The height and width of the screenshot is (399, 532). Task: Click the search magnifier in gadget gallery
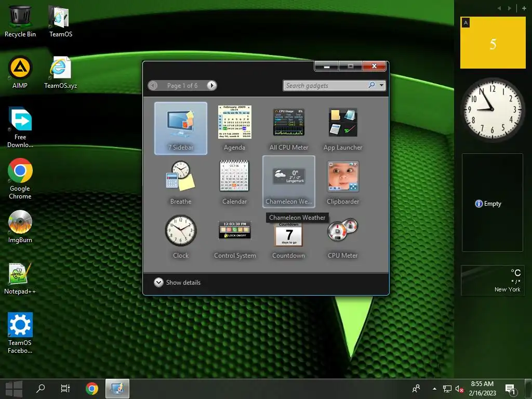[372, 85]
